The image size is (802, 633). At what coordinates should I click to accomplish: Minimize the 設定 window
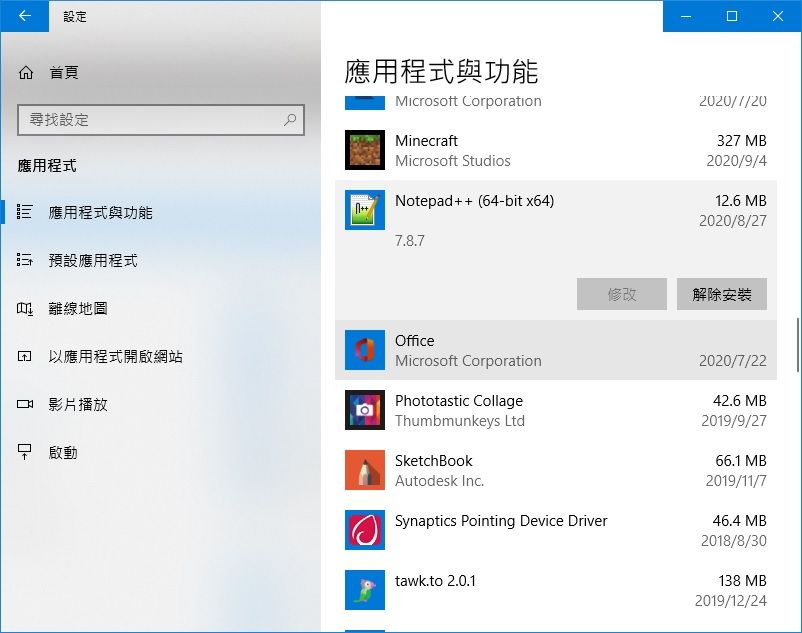tap(686, 16)
